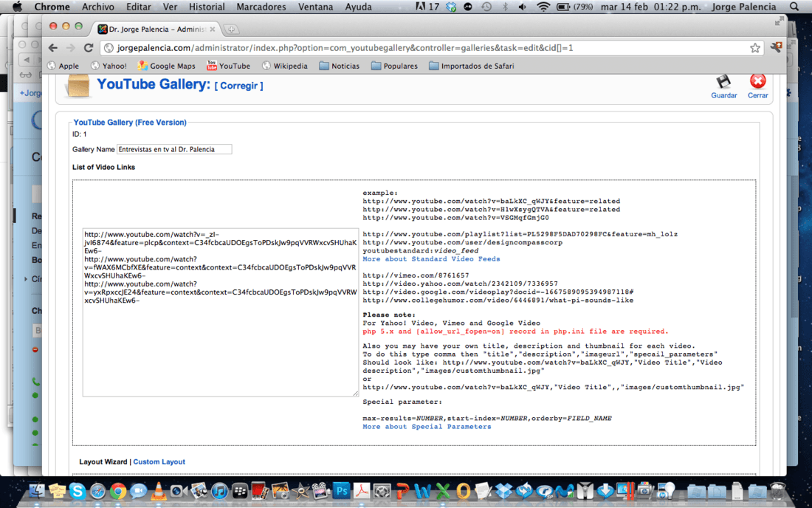Open the Custom Layout link
Viewport: 812px width, 508px height.
pos(159,462)
